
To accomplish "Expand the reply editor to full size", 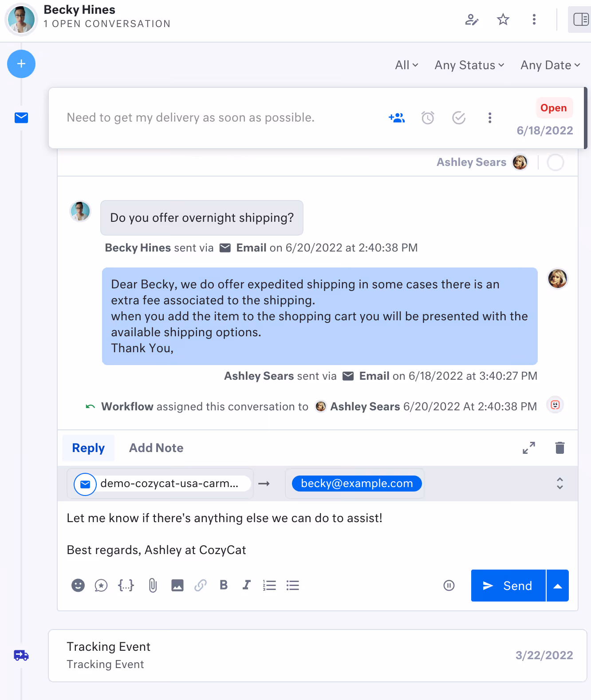I will [x=529, y=448].
